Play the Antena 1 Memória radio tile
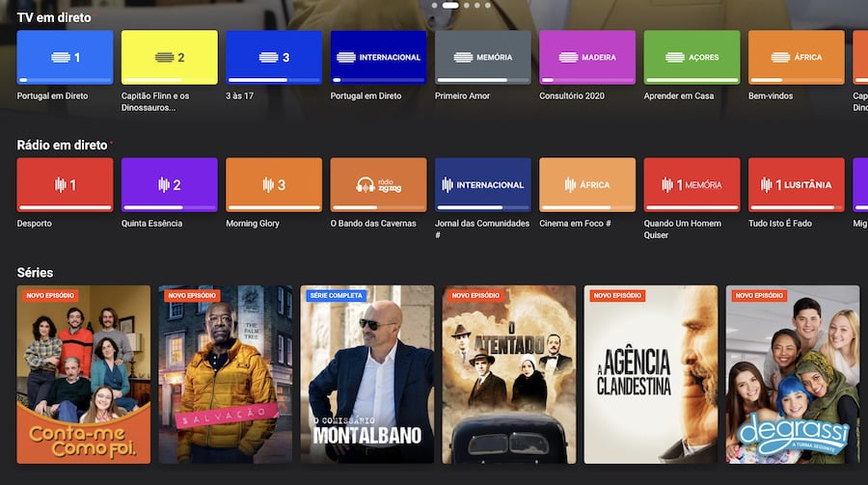Image resolution: width=868 pixels, height=485 pixels. point(692,185)
